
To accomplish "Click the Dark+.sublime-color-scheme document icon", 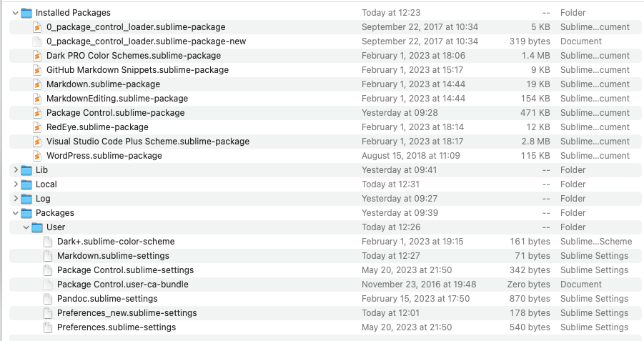I will 48,242.
